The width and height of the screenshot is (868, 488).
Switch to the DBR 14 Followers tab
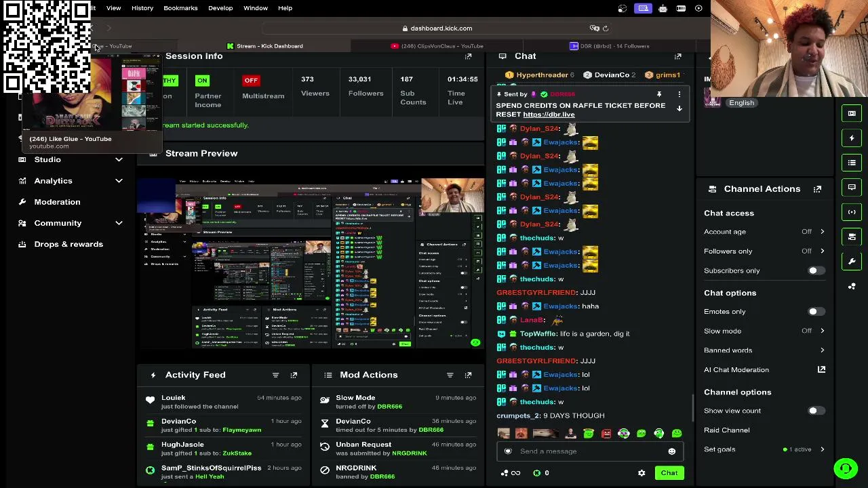tap(609, 46)
